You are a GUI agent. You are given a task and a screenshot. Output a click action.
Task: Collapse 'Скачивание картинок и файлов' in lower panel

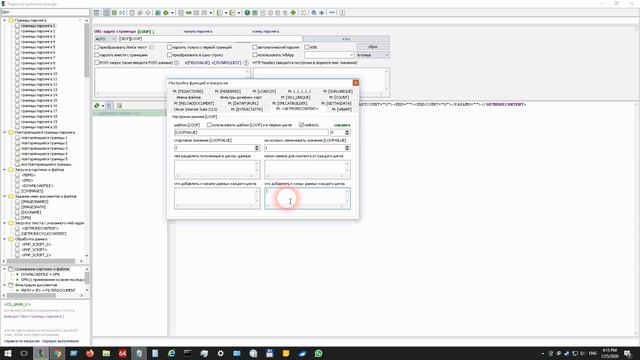(x=4, y=269)
